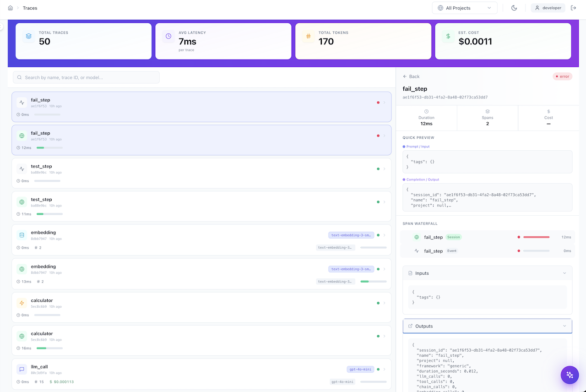Click the developer user button
The width and height of the screenshot is (586, 392).
coord(548,8)
